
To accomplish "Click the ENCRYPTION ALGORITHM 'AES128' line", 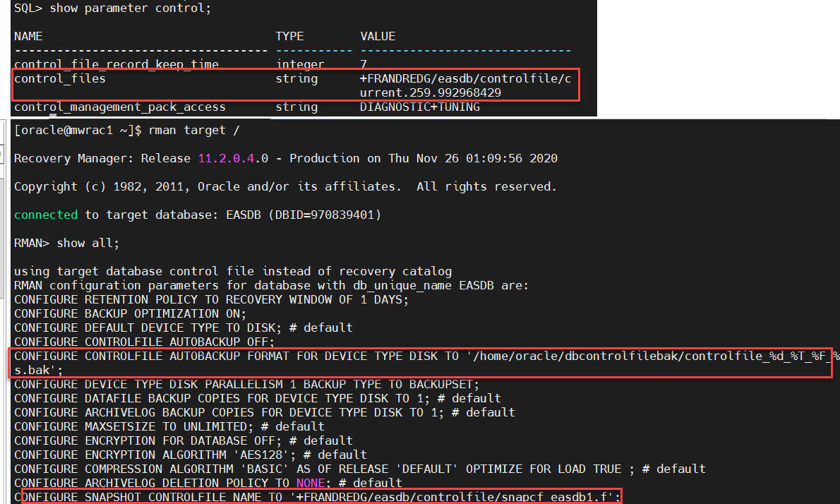I will [x=190, y=455].
